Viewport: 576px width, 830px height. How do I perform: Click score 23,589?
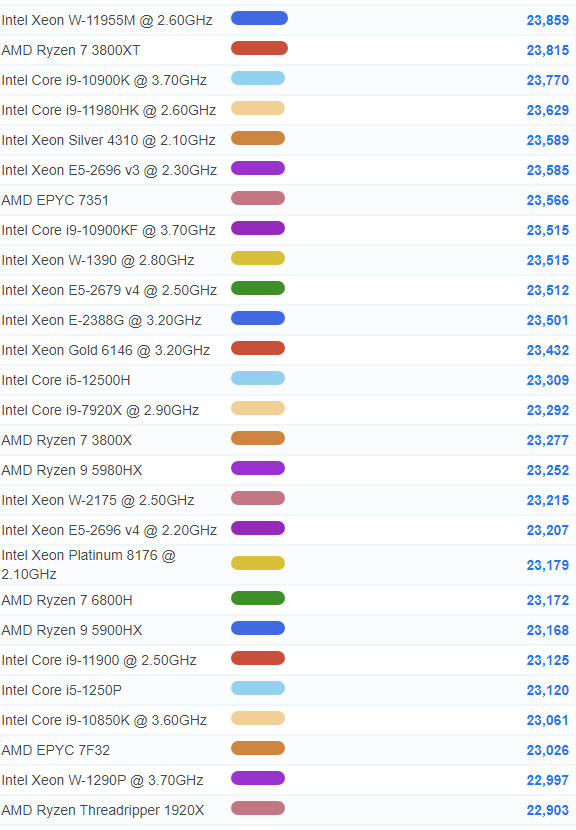point(547,140)
